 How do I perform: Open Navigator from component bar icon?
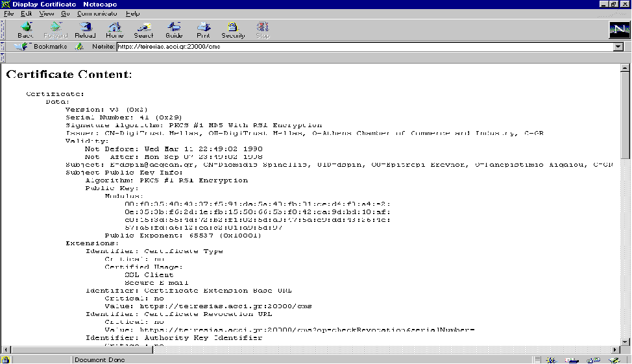coord(551,359)
